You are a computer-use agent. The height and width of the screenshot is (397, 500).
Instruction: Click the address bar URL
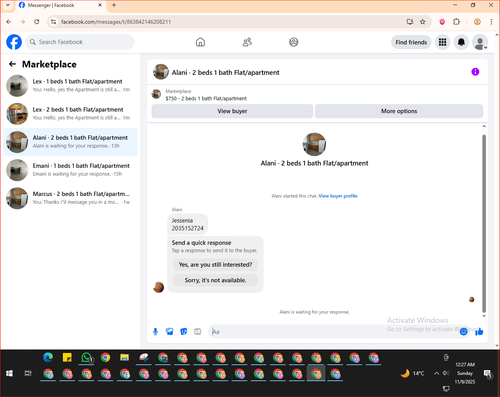pyautogui.click(x=116, y=22)
